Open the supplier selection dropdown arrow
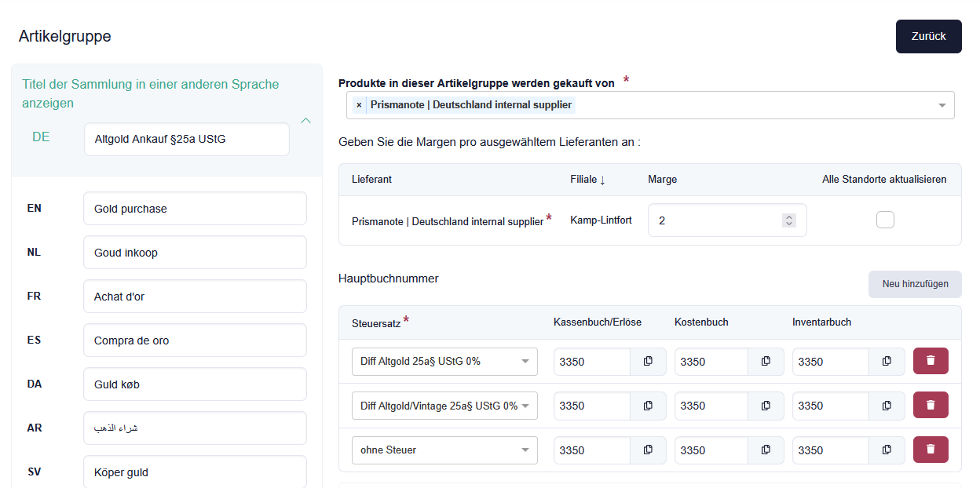The width and height of the screenshot is (980, 488). 942,106
